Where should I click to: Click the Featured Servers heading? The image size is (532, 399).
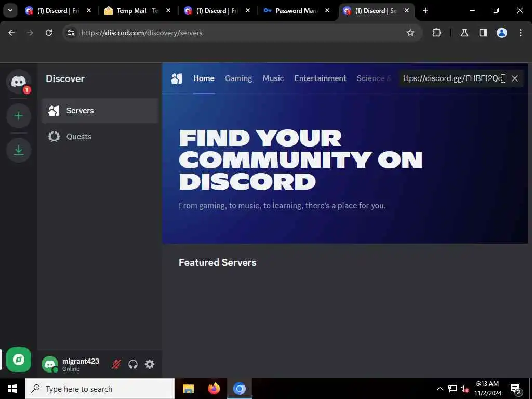(x=218, y=262)
